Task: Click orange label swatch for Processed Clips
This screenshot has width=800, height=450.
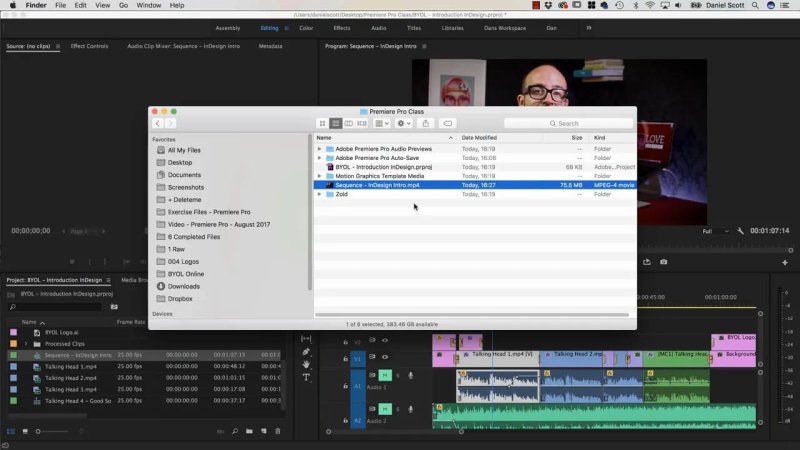Action: point(14,344)
